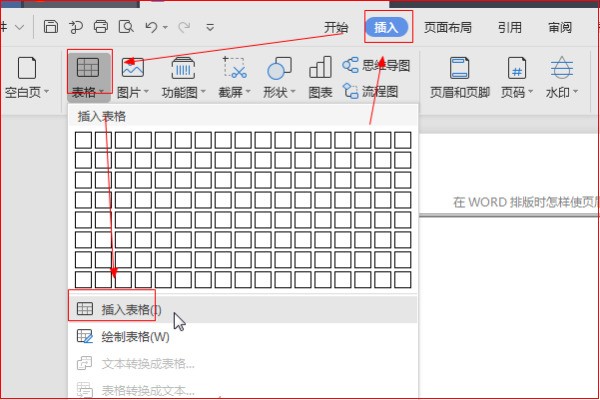600x400 pixels.
Task: Open the 审阅 tab
Action: (x=560, y=28)
